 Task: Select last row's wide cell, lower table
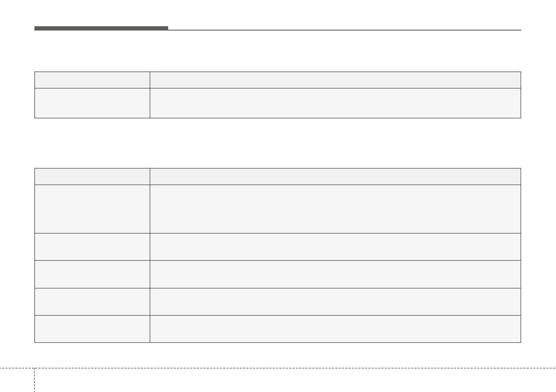tap(335, 329)
